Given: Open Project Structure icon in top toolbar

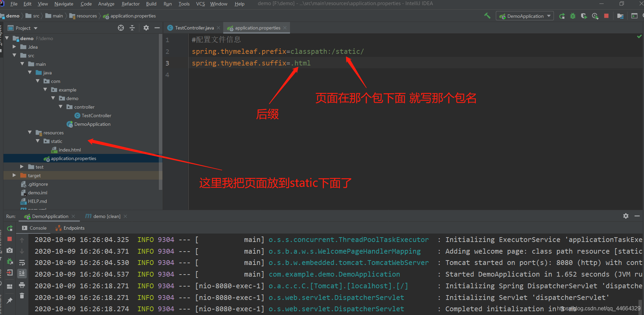Looking at the screenshot, I should [x=620, y=16].
